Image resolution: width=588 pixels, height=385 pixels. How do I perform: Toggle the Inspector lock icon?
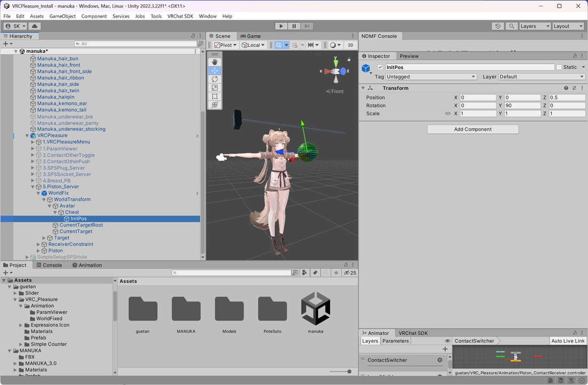click(575, 56)
